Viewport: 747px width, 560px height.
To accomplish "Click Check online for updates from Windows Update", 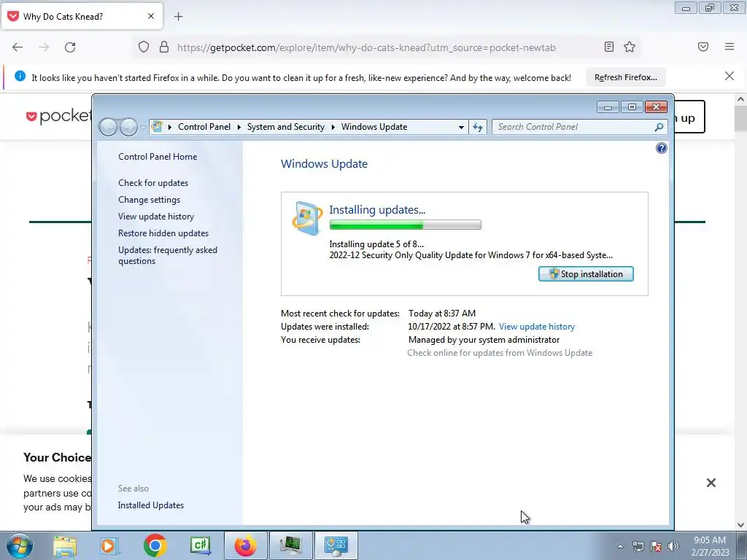I will click(500, 353).
